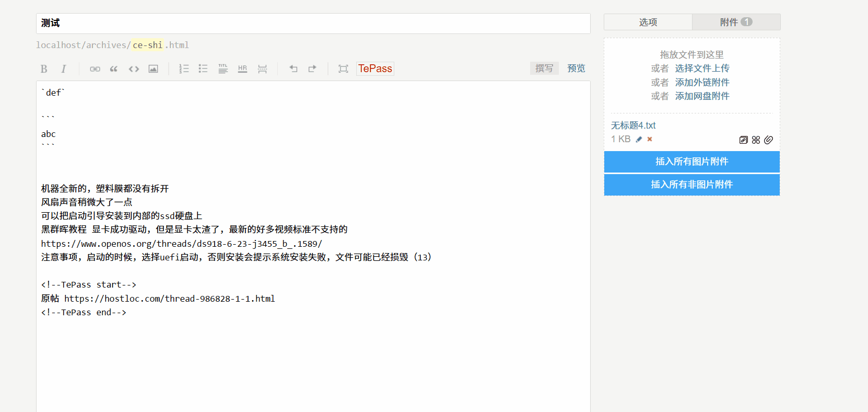Click the "abc" line in the code block
The image size is (868, 412).
point(49,134)
